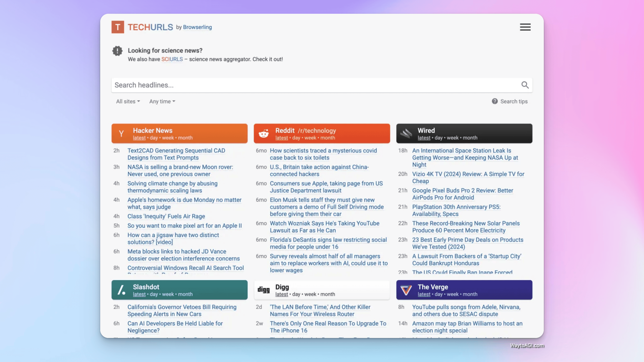Click the Wired logo icon
The width and height of the screenshot is (644, 362).
[x=406, y=133]
